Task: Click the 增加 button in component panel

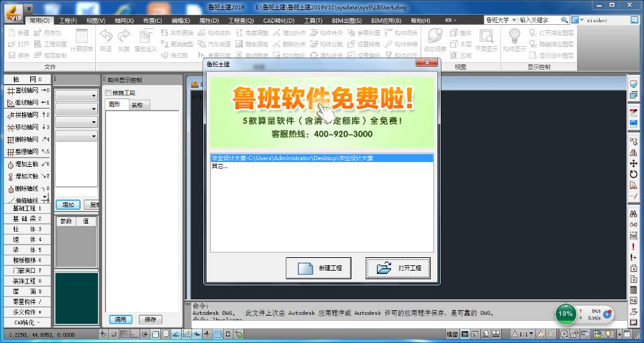Action: [68, 204]
